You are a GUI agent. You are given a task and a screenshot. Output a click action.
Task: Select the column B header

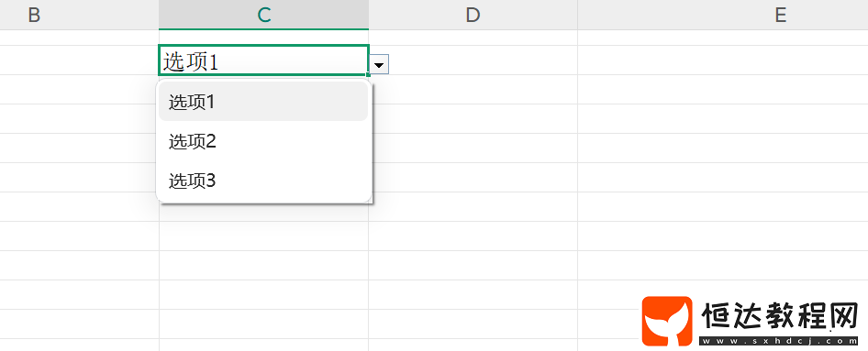[x=34, y=15]
